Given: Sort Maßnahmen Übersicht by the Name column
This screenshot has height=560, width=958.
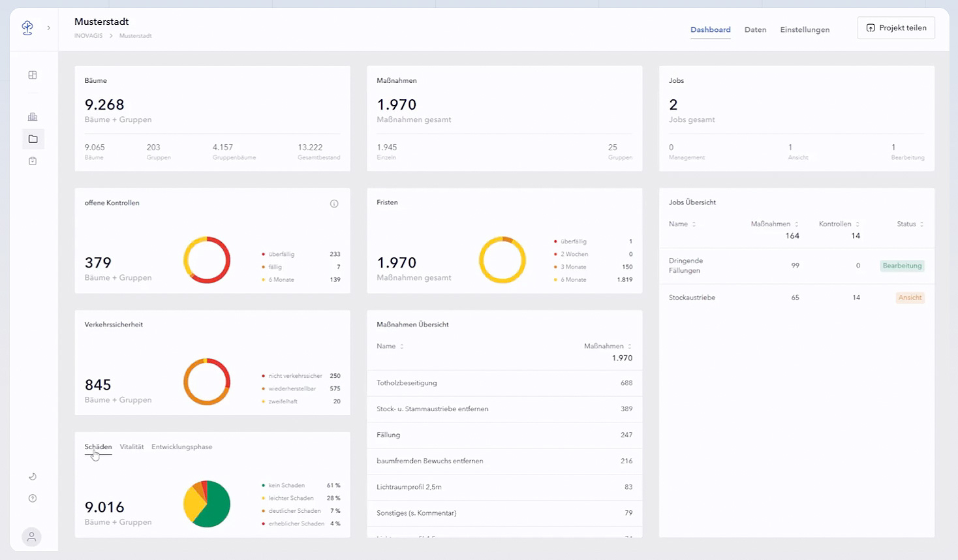Looking at the screenshot, I should (390, 347).
